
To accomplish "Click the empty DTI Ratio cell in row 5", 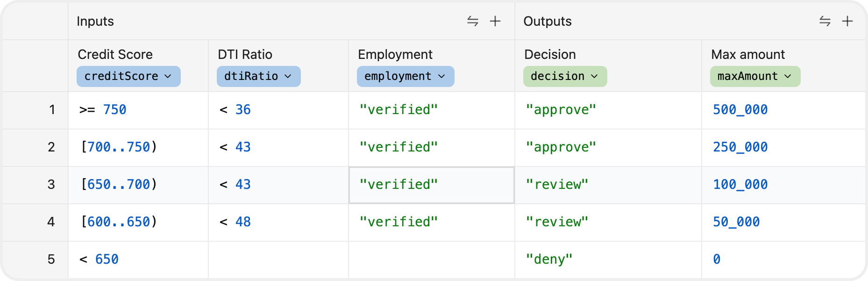I will pos(278,259).
